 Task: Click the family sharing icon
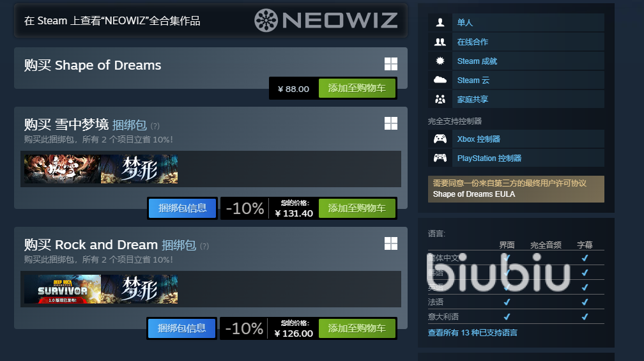point(440,99)
